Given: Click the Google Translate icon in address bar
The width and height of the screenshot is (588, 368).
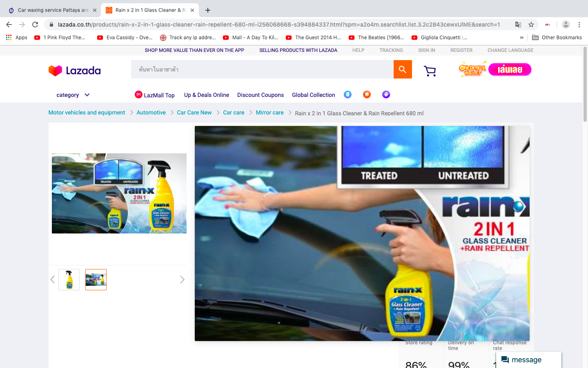Looking at the screenshot, I should pos(518,25).
